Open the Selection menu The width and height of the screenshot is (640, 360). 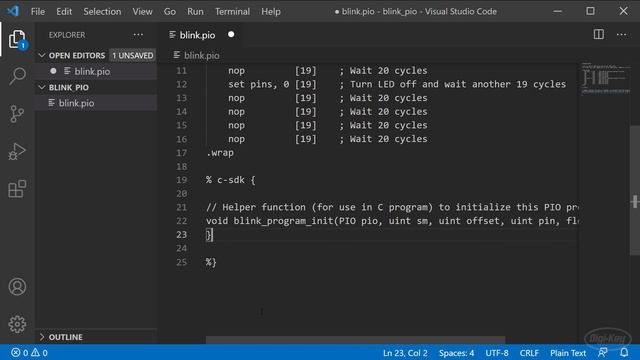click(102, 11)
